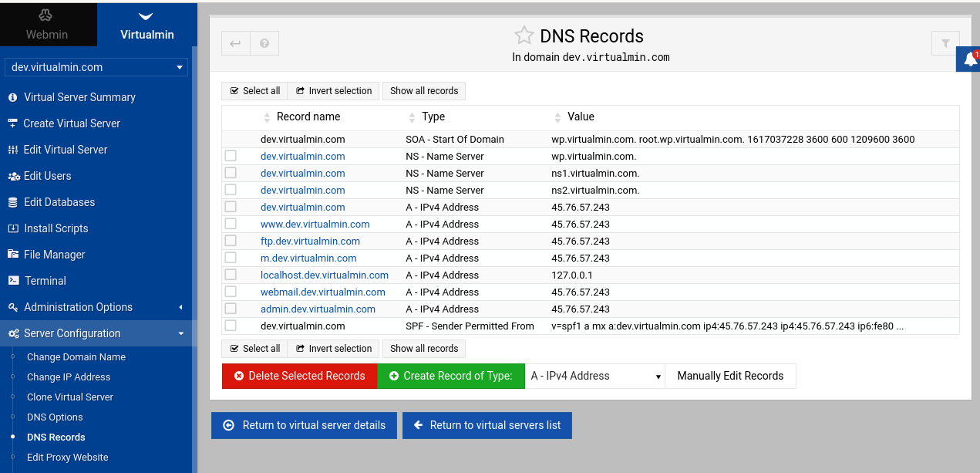Click the Virtual Server Summary info icon

click(x=12, y=97)
